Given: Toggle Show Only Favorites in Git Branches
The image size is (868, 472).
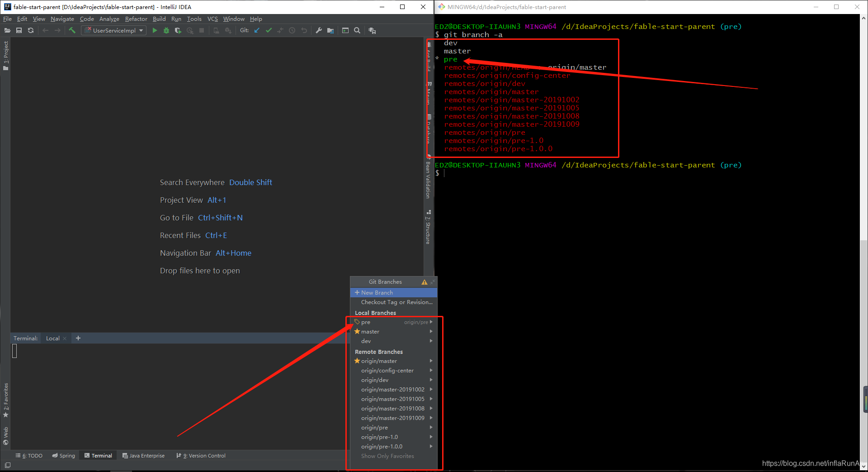Looking at the screenshot, I should [x=387, y=456].
